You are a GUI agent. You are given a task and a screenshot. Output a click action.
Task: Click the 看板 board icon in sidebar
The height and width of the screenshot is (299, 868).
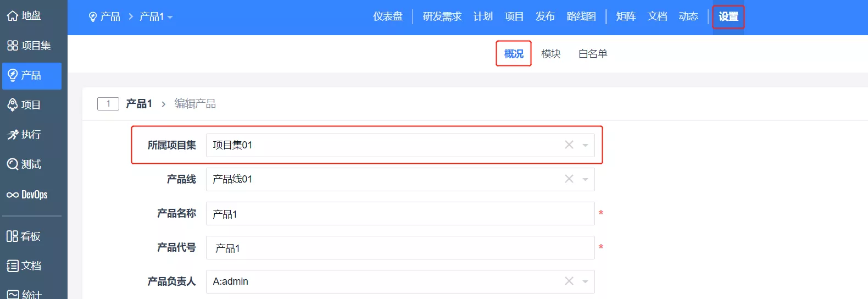(12, 236)
